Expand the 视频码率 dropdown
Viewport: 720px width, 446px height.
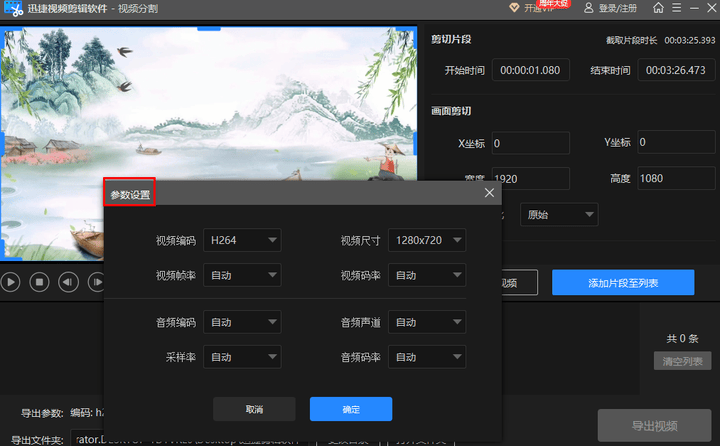[x=427, y=275]
